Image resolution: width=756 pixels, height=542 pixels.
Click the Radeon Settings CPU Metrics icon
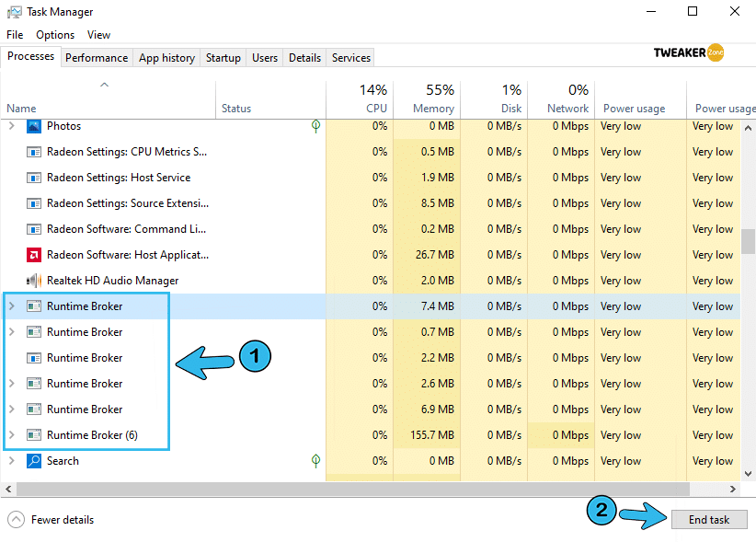(34, 152)
